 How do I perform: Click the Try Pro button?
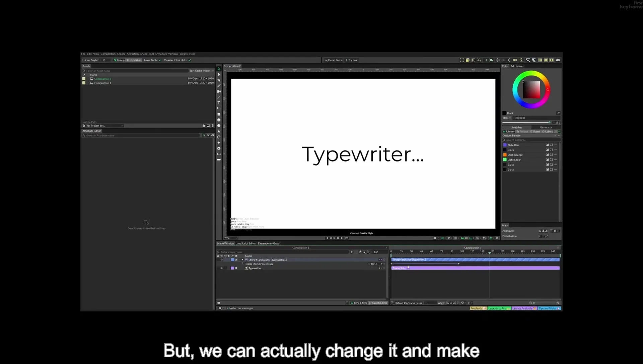[x=351, y=60]
